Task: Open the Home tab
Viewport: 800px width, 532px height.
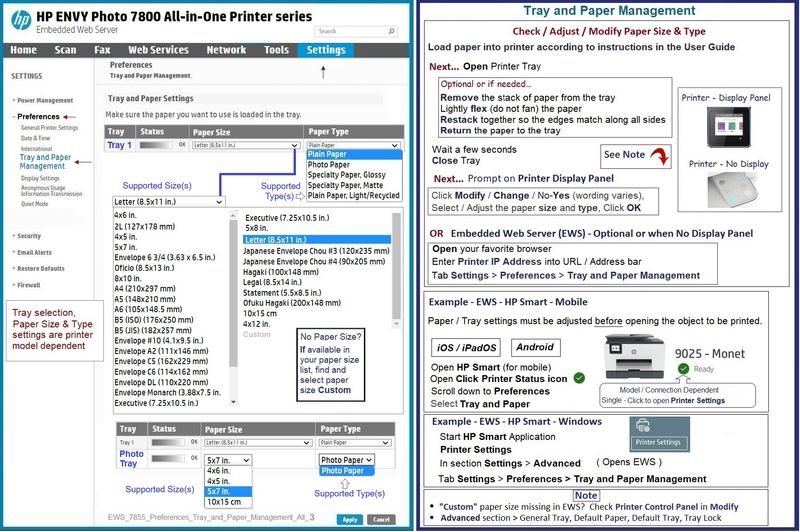Action: point(23,50)
